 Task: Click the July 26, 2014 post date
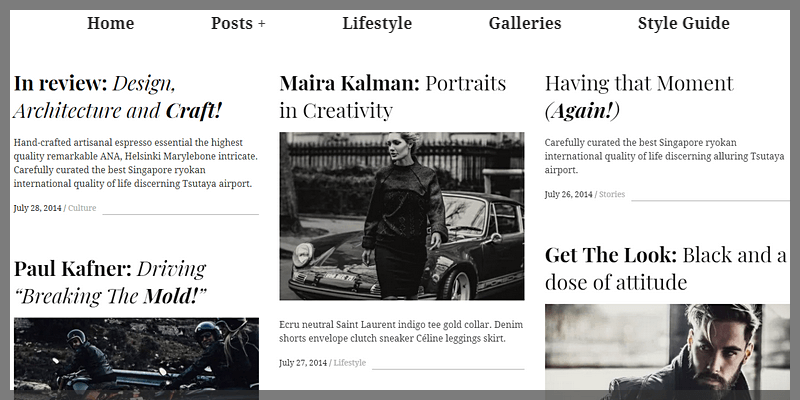(x=569, y=194)
